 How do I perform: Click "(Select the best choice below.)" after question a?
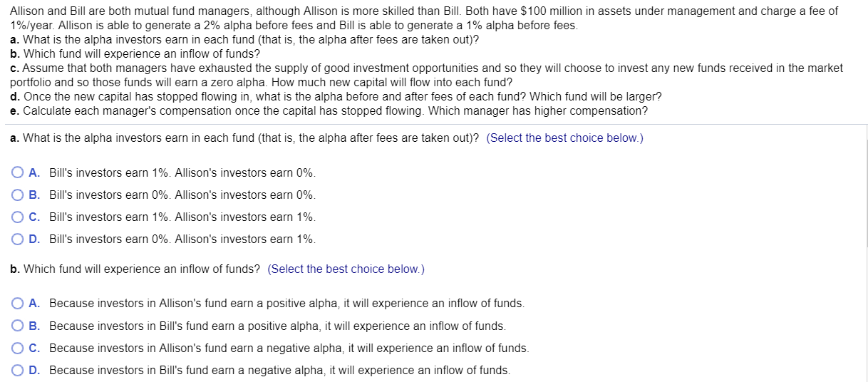pos(564,138)
